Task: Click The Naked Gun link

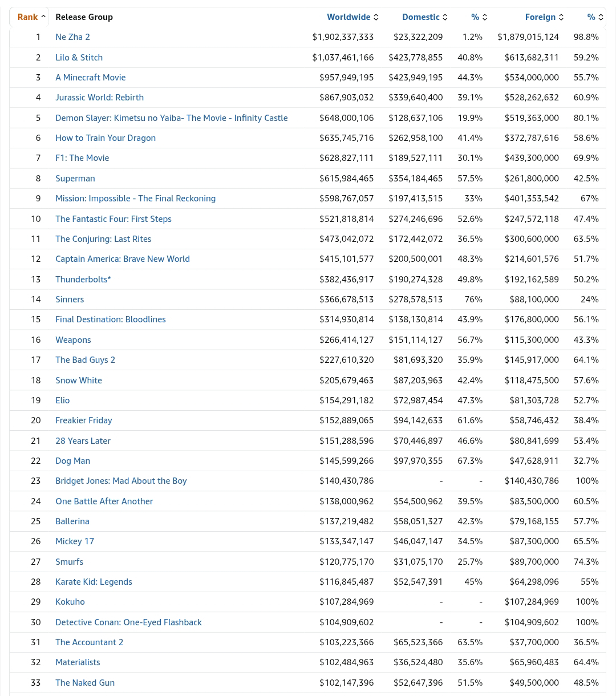Action: pos(84,683)
